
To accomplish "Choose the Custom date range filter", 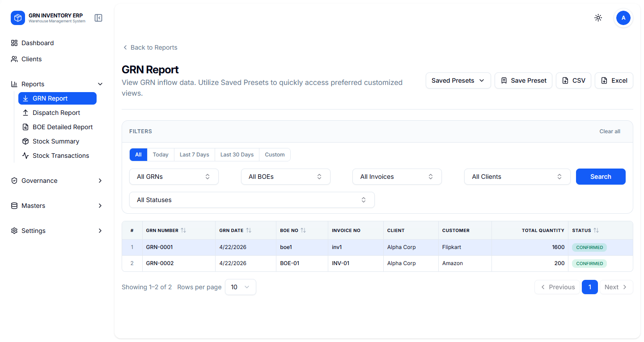I will [x=275, y=155].
